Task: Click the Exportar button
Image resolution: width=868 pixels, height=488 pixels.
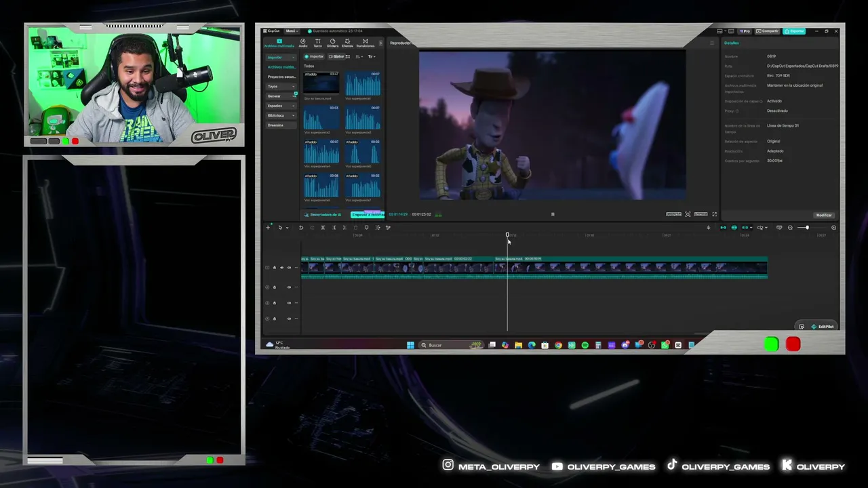Action: (x=794, y=31)
